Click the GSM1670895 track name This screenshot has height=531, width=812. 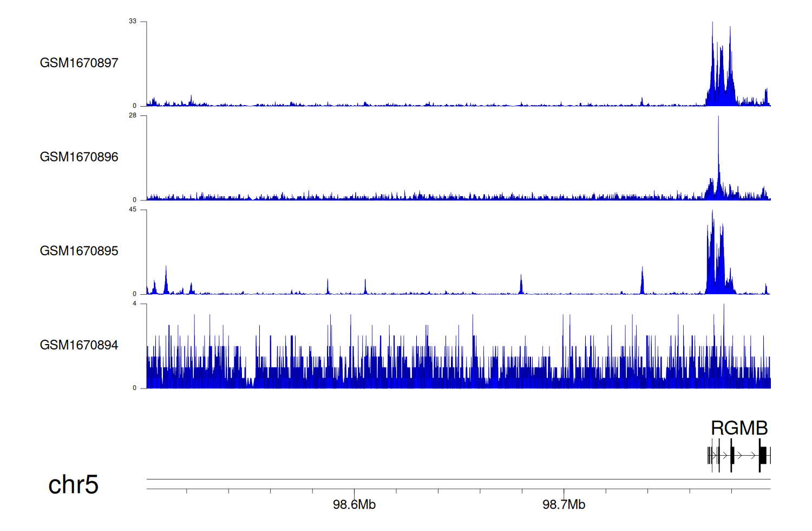click(79, 251)
